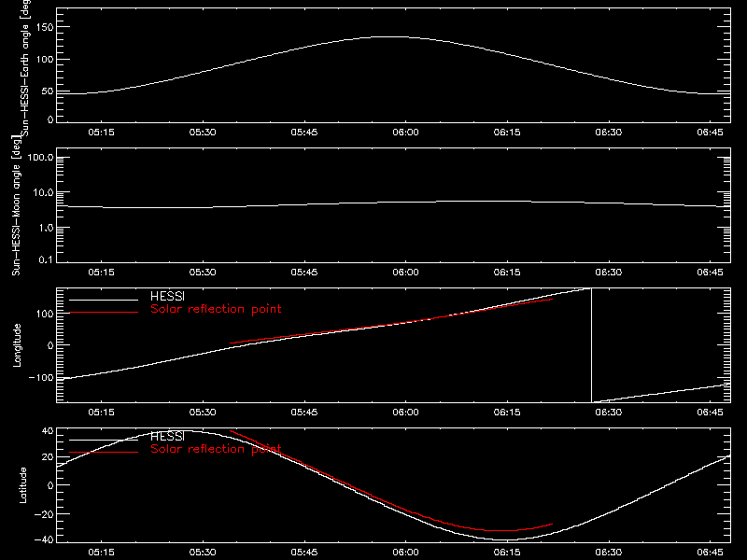Click the Longitude y-axis label
The height and width of the screenshot is (560, 747).
[x=17, y=345]
